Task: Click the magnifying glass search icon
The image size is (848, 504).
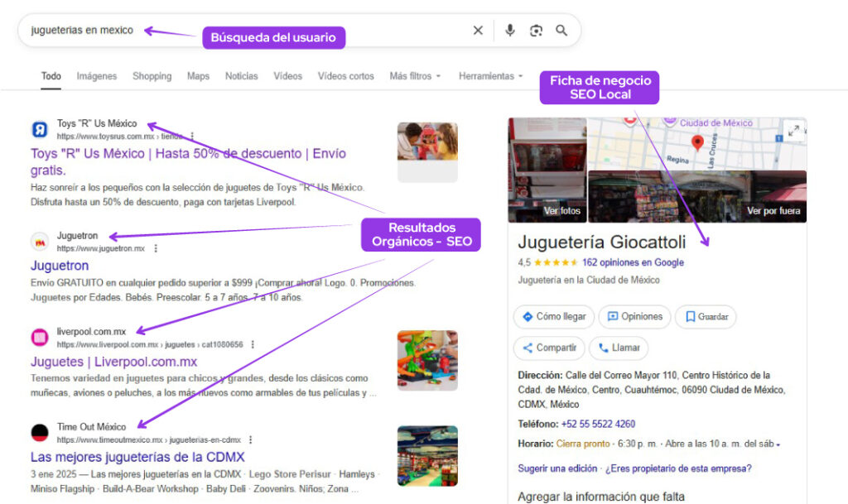Action: pos(561,31)
